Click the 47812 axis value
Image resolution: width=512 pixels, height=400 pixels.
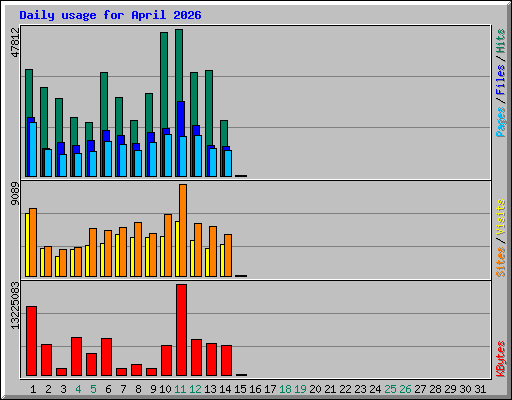(x=15, y=42)
